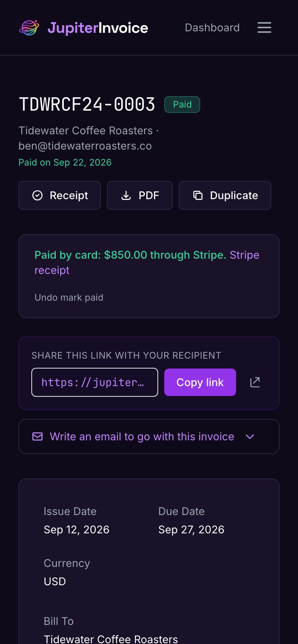This screenshot has width=298, height=644.
Task: Click the Duplicate button label
Action: click(234, 195)
